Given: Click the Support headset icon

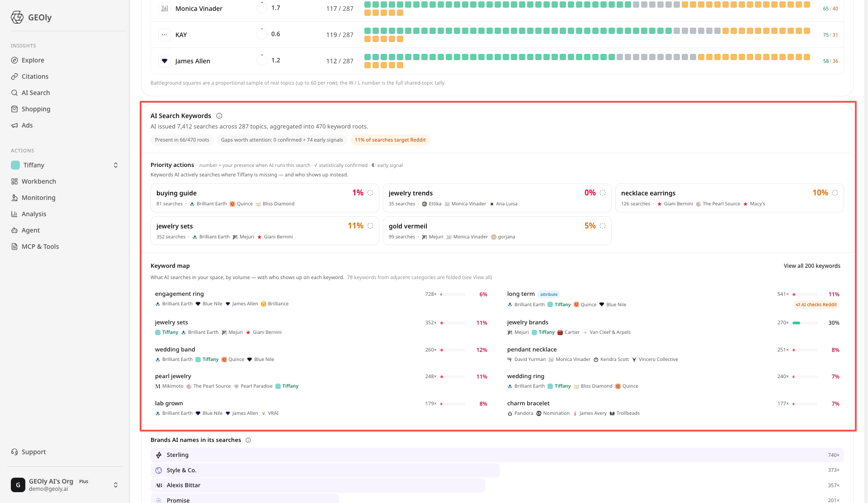Looking at the screenshot, I should [x=14, y=452].
